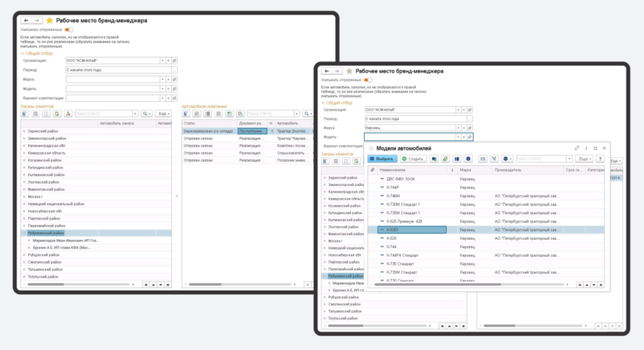The height and width of the screenshot is (350, 644).
Task: Expand the Еще menu in Модели автомобилей
Action: (585, 159)
